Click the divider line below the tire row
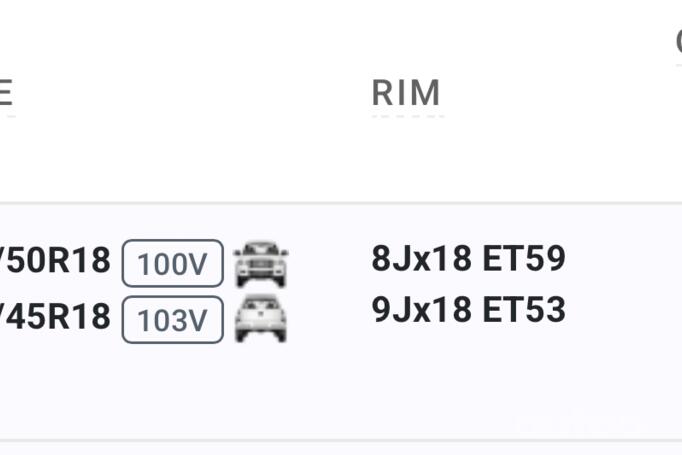682x455 pixels. coord(340,440)
